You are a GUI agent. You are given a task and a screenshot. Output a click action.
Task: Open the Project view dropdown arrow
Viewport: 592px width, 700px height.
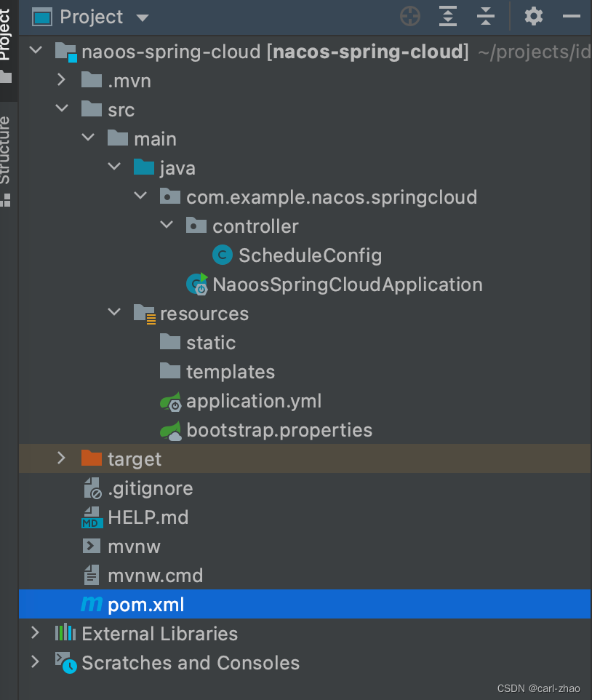pos(142,17)
